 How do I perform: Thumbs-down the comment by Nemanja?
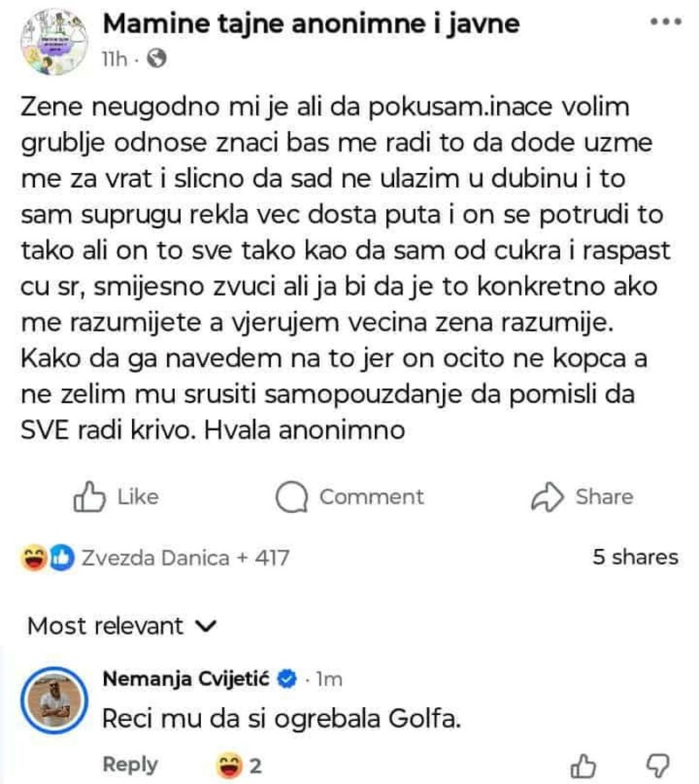tap(655, 767)
